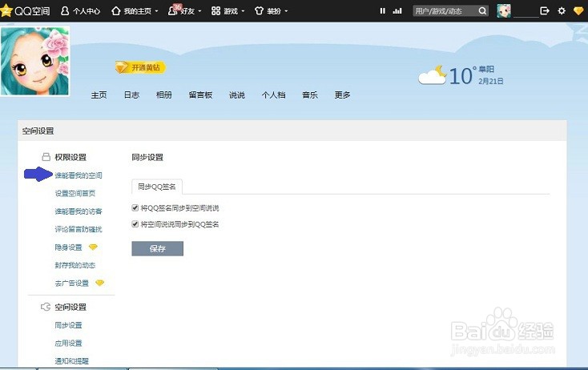Viewport: 588px width, 370px height.
Task: Click the 10° temperature reading
Action: tap(462, 76)
